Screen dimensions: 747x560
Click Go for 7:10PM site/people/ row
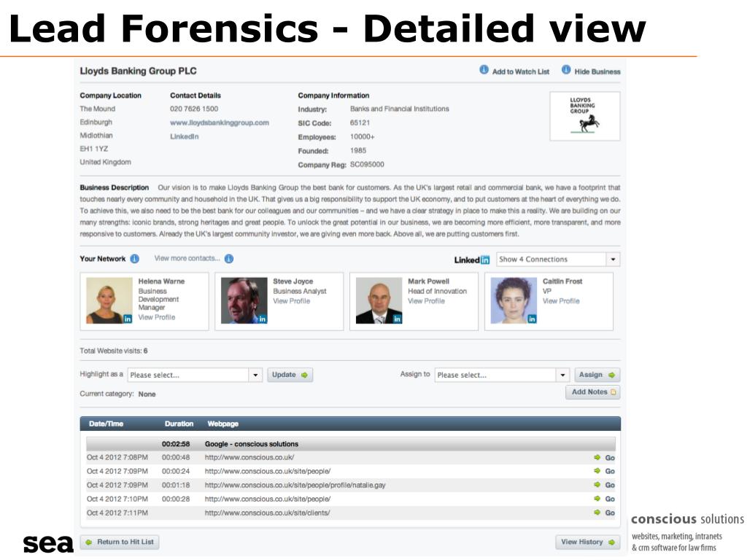[610, 499]
